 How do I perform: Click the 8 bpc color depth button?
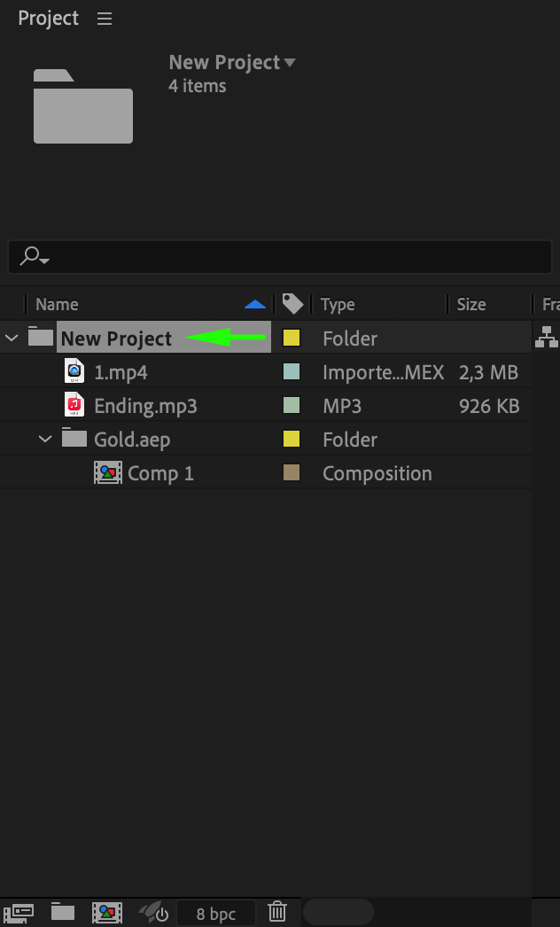click(216, 913)
